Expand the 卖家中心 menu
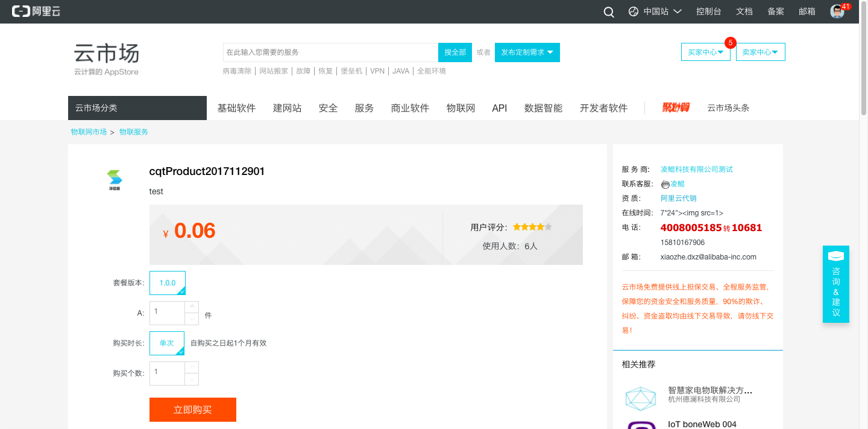This screenshot has width=868, height=429. 759,52
